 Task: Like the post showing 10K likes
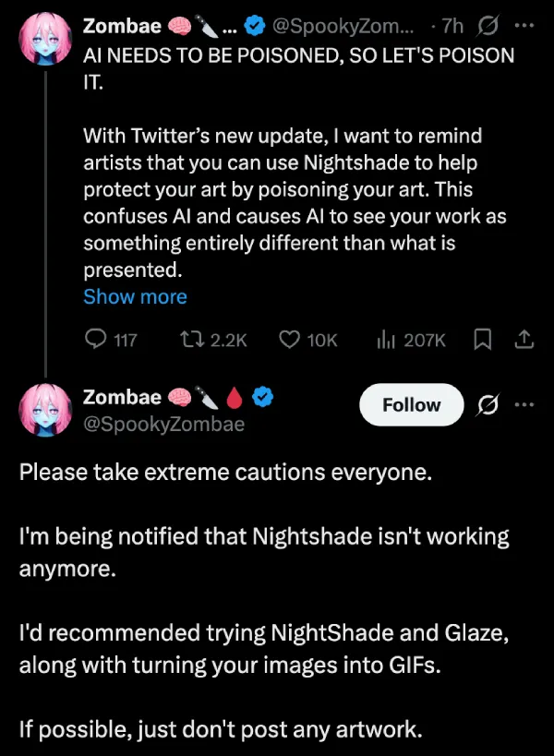(288, 340)
